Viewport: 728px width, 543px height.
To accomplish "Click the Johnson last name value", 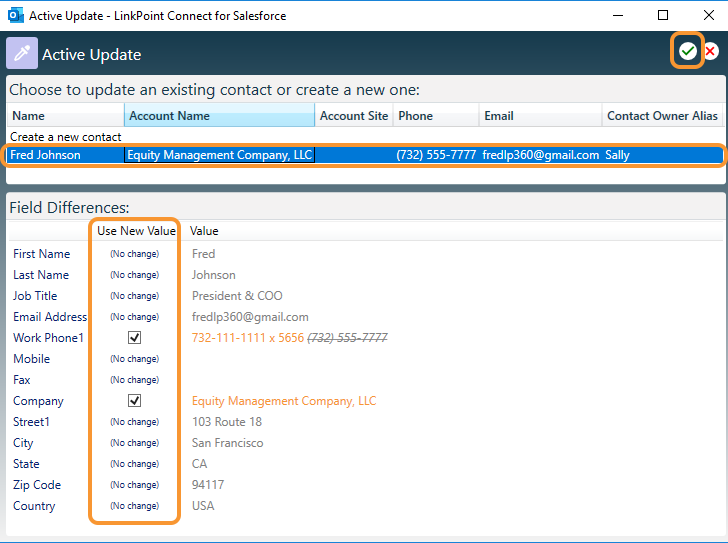I will [214, 275].
